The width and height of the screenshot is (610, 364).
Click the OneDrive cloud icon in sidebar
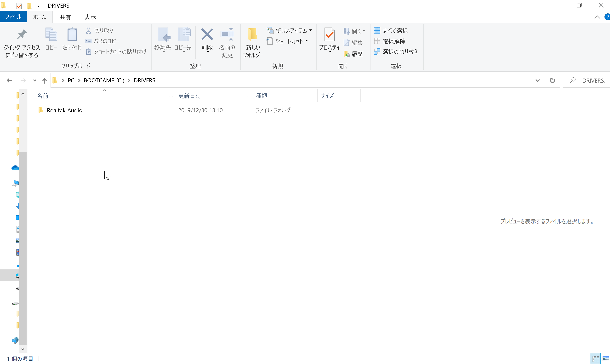tap(15, 168)
